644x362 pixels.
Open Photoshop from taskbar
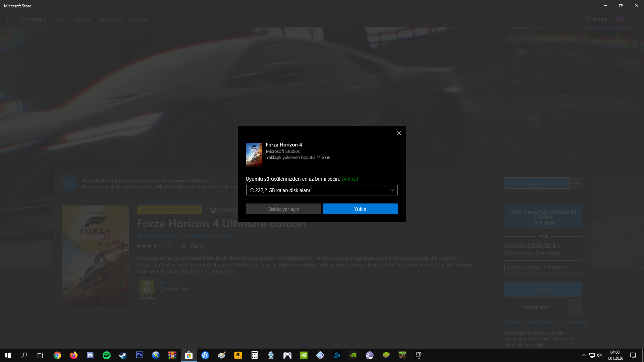pos(139,355)
